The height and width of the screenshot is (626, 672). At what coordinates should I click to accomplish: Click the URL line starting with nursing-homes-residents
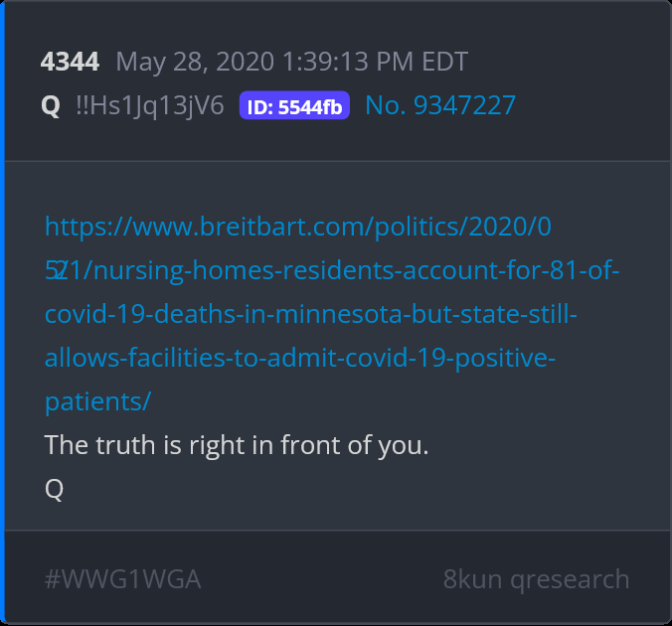coord(332,271)
